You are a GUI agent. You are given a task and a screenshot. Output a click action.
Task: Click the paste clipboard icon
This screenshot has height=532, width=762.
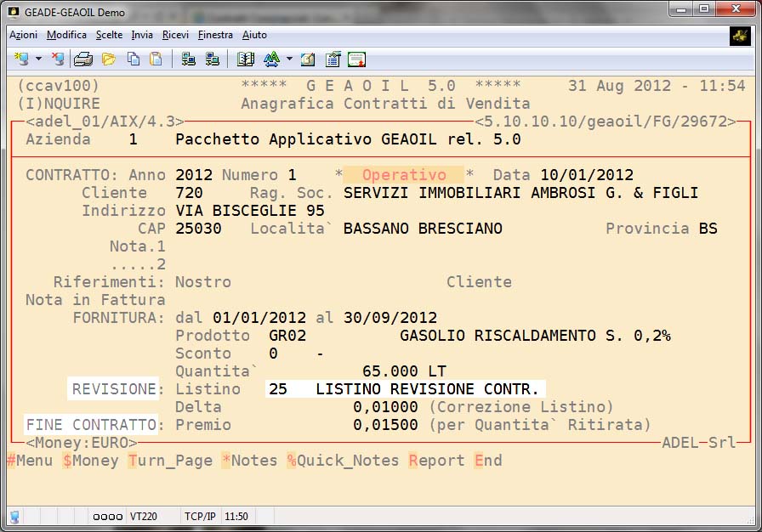click(156, 59)
